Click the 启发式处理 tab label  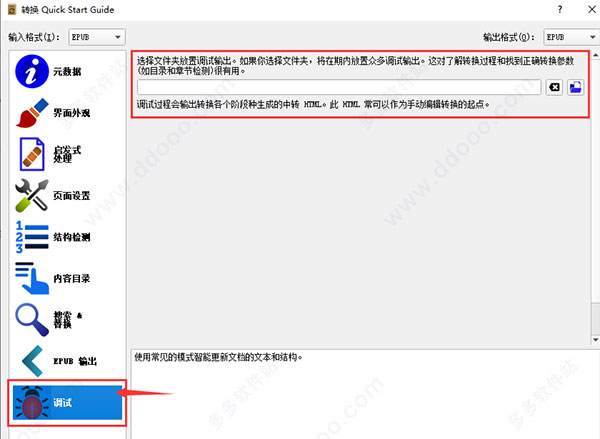pyautogui.click(x=67, y=154)
